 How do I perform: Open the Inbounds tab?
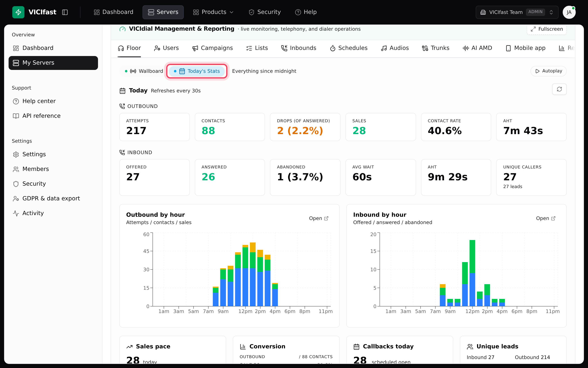coord(299,48)
